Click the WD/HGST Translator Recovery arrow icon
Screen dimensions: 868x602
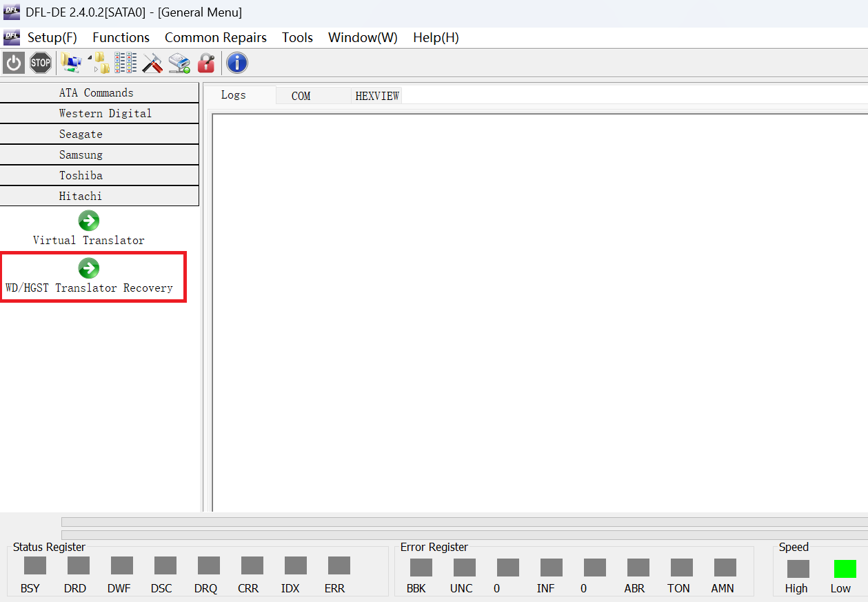click(x=89, y=268)
